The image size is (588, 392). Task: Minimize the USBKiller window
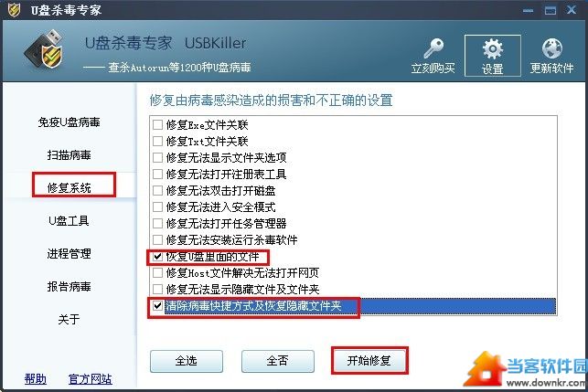click(x=528, y=10)
